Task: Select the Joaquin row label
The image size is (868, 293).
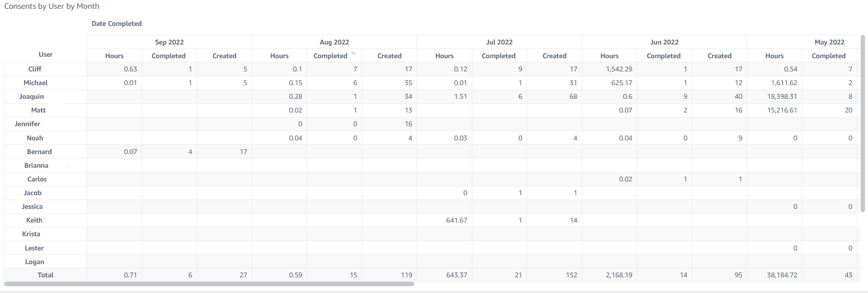Action: click(32, 96)
